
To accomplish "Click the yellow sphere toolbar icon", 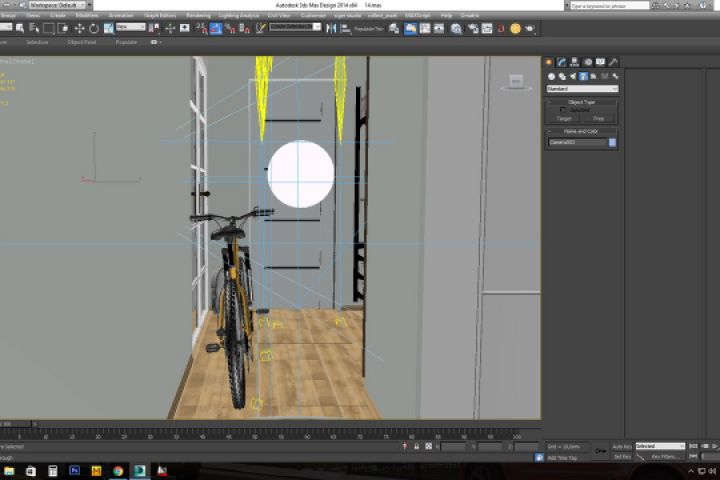I will coord(515,28).
